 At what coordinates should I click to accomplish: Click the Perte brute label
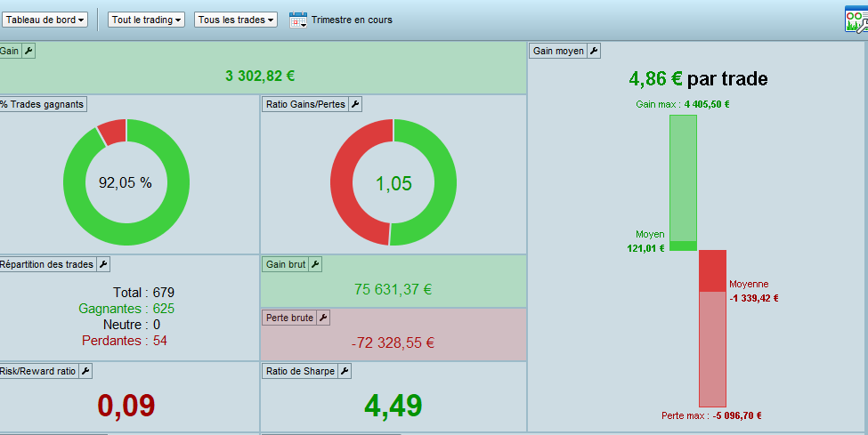pos(289,318)
